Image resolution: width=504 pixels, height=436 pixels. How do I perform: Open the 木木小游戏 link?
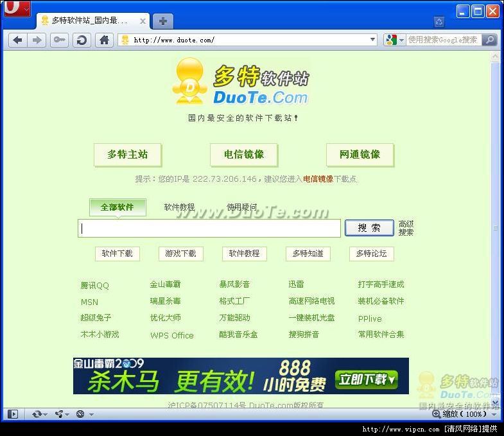[100, 335]
